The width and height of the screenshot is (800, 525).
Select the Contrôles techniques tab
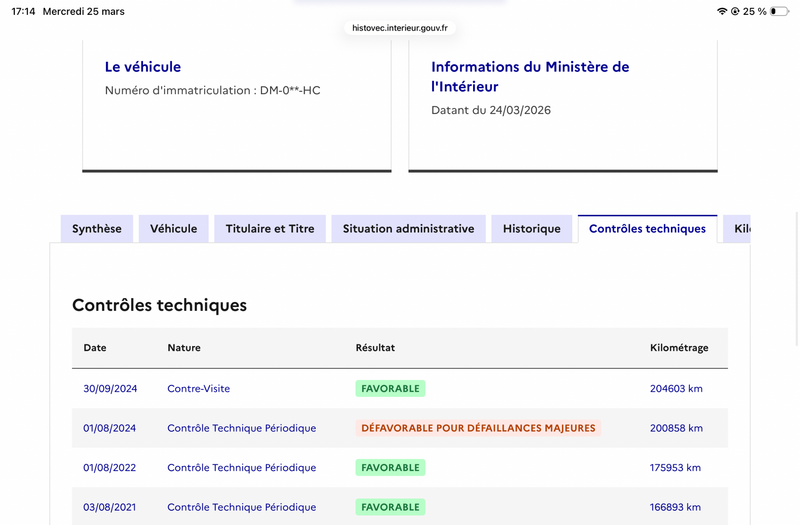tap(647, 229)
